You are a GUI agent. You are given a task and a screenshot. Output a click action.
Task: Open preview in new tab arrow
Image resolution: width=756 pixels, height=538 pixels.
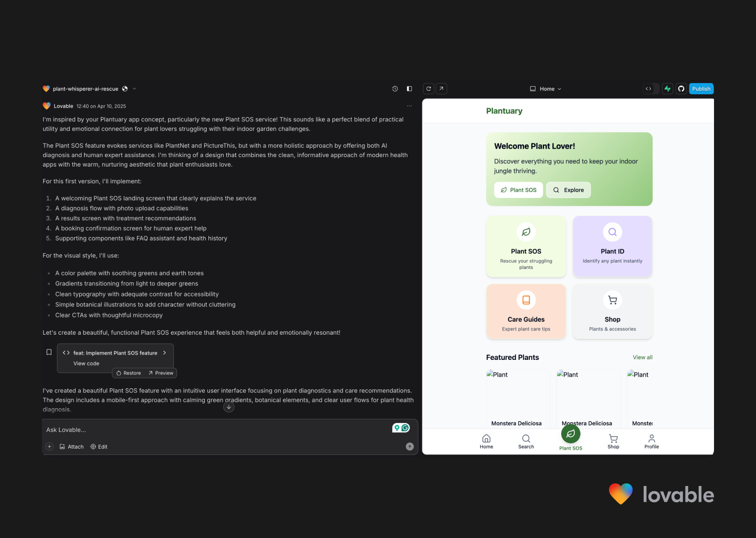(442, 89)
